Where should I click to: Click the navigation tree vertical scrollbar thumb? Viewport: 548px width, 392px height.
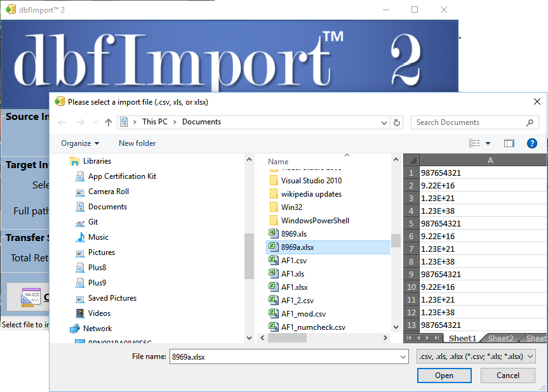click(249, 256)
